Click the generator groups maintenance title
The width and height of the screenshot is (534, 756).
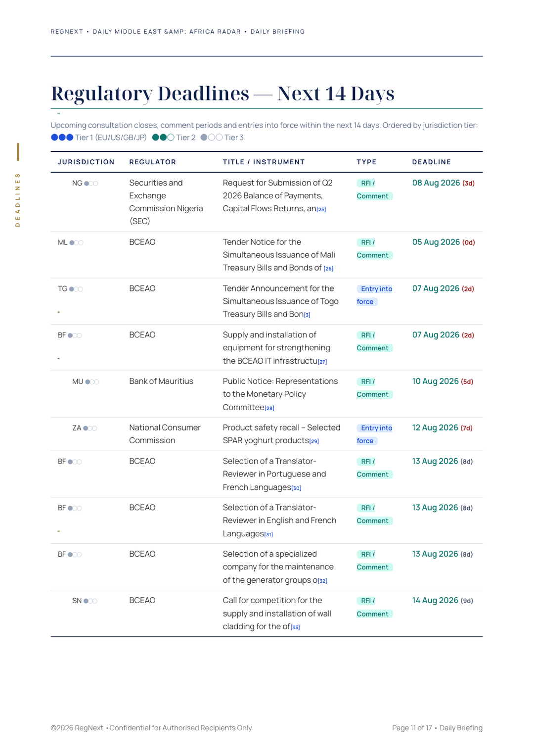(278, 567)
